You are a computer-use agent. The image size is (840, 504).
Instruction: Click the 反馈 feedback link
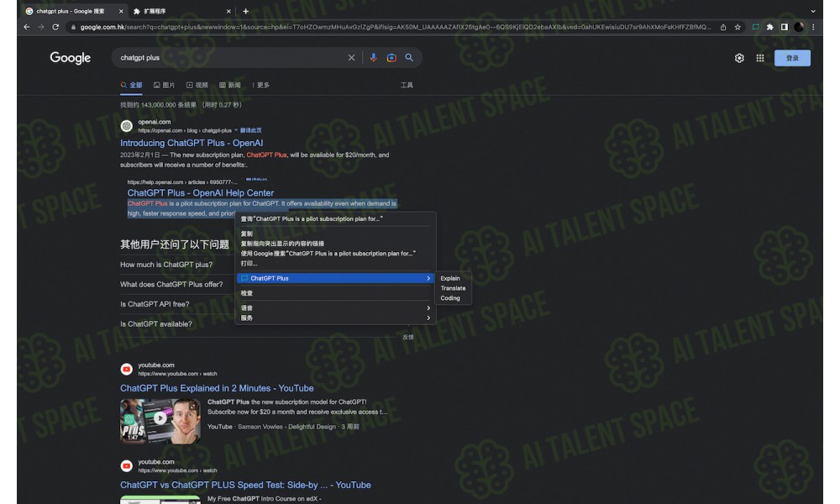pyautogui.click(x=408, y=338)
